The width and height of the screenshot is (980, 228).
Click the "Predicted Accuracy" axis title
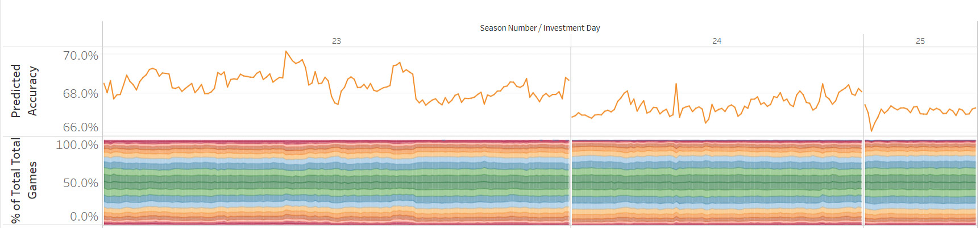(x=24, y=91)
